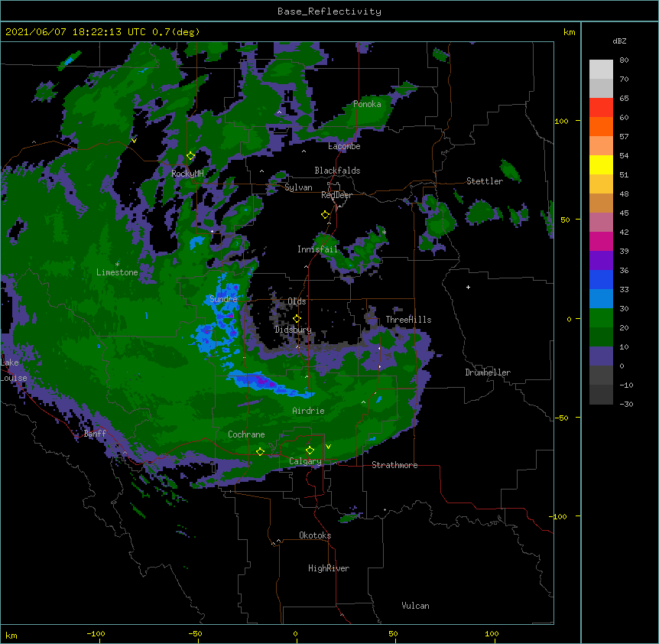Select the slate purple legend swatch between 10 and 0
The height and width of the screenshot is (644, 659).
pyautogui.click(x=601, y=356)
